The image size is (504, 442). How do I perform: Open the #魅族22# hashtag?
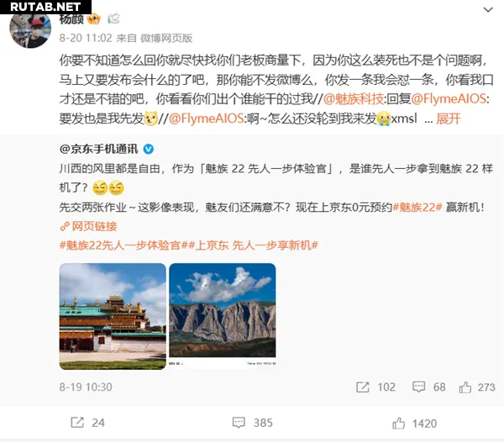point(417,208)
